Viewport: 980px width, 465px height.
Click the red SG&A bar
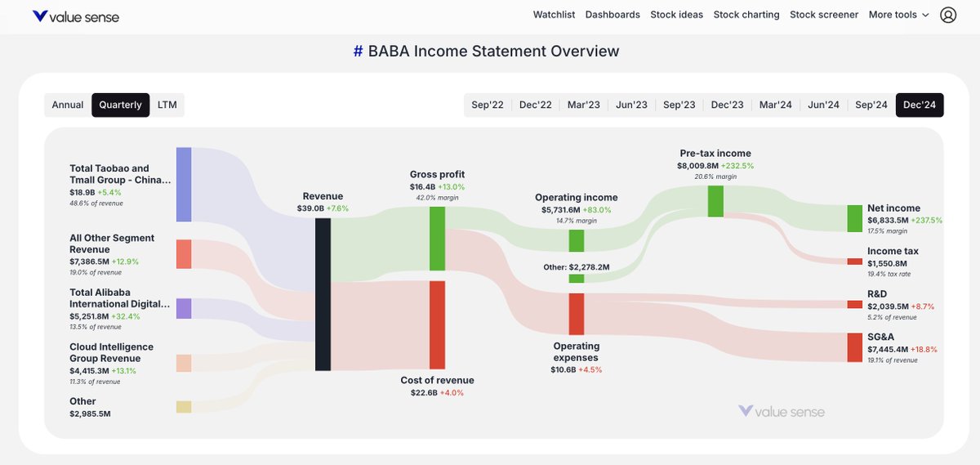pos(854,347)
